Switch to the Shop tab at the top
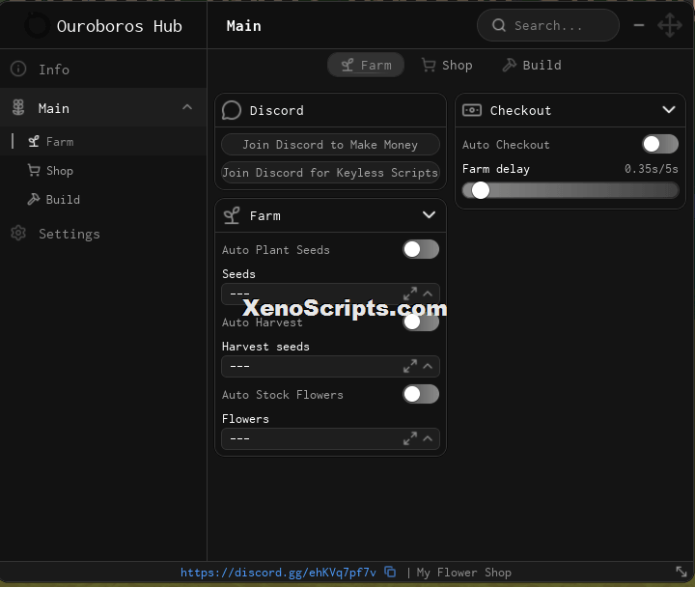The height and width of the screenshot is (616, 695). point(447,66)
